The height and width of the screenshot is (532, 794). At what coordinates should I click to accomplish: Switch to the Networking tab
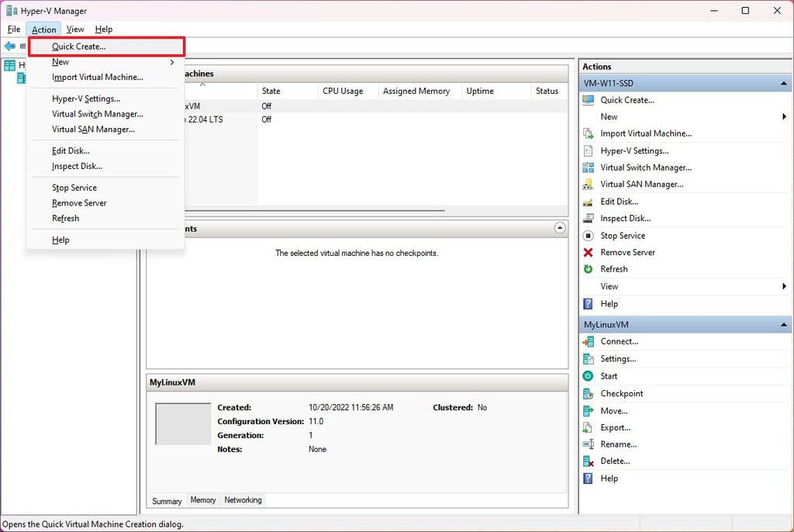pos(242,499)
